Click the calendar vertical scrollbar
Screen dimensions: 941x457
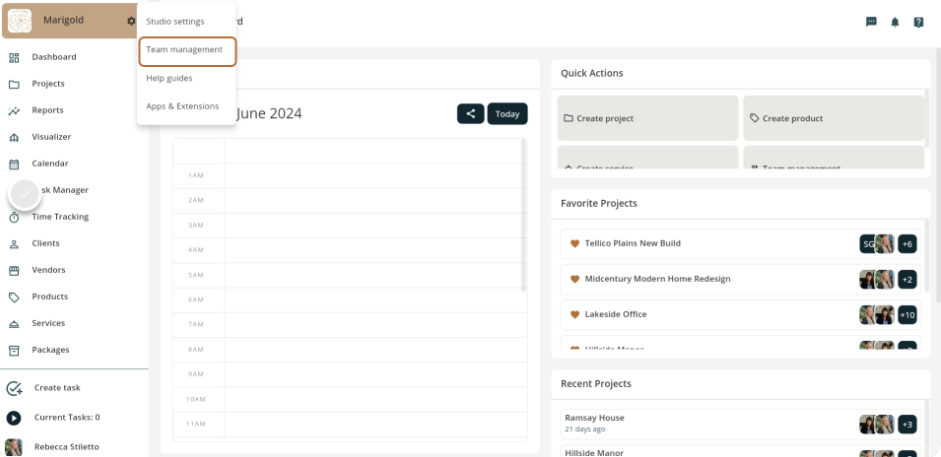coord(524,215)
